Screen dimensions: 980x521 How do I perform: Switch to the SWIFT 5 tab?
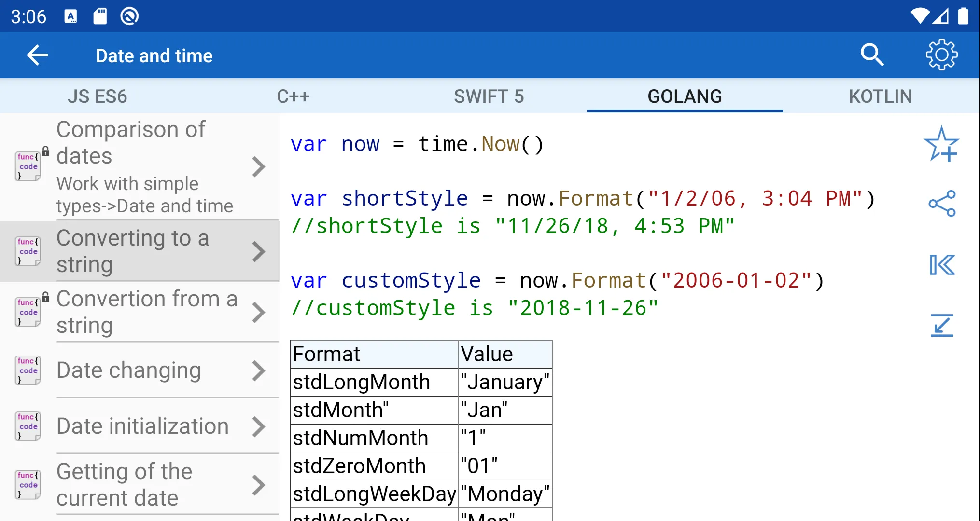click(490, 96)
